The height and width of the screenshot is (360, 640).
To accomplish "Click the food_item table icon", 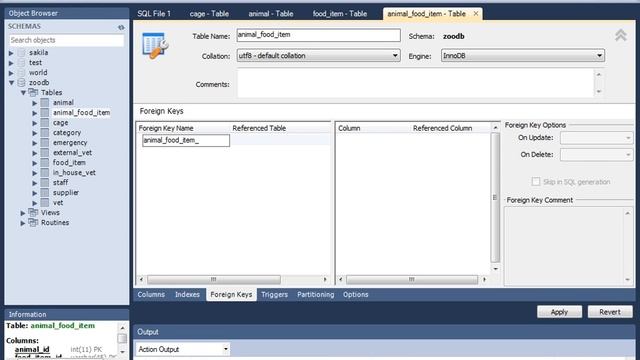I will [x=45, y=163].
